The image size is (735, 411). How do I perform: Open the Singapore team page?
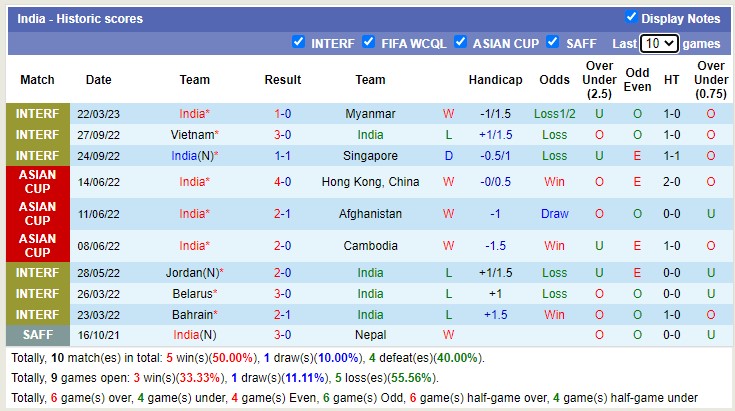(370, 156)
